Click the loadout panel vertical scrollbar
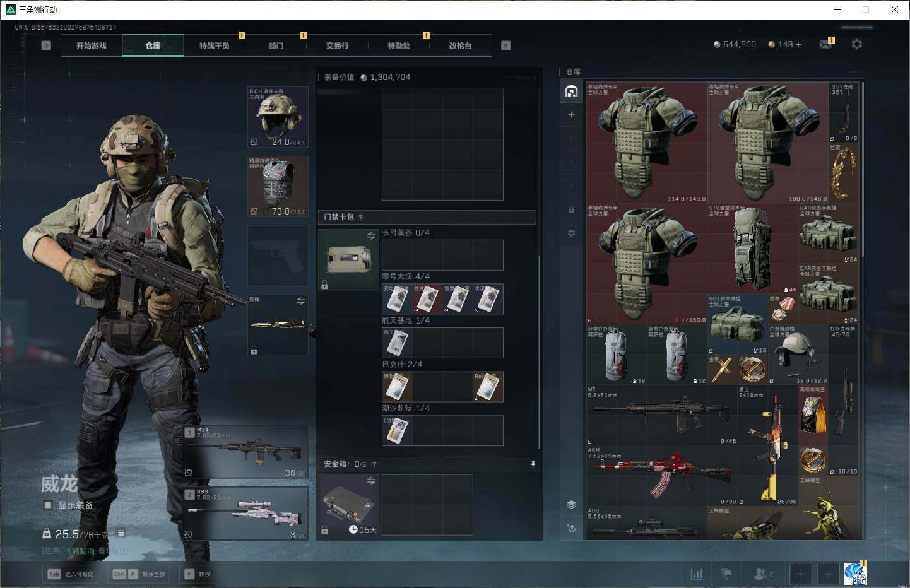The width and height of the screenshot is (910, 588). [x=539, y=353]
